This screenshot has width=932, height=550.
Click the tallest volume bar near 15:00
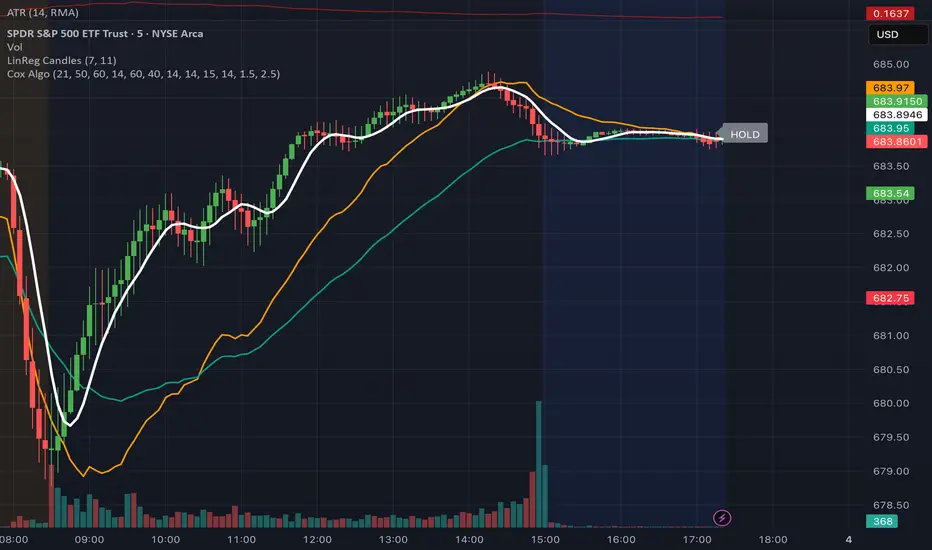[538, 460]
